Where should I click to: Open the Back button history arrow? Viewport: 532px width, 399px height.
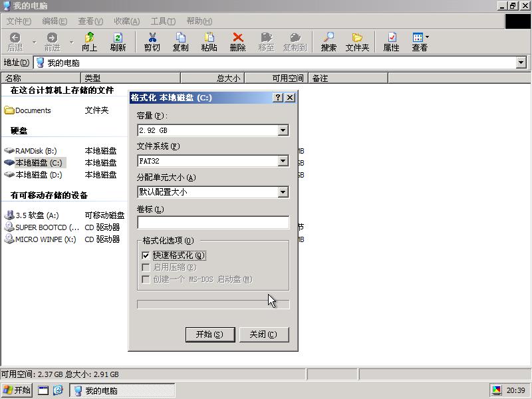pyautogui.click(x=34, y=42)
